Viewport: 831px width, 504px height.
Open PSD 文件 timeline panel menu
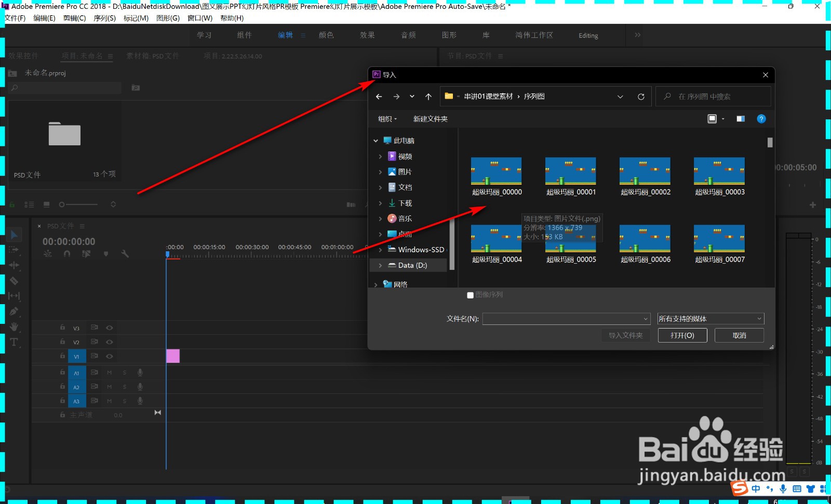pyautogui.click(x=82, y=226)
